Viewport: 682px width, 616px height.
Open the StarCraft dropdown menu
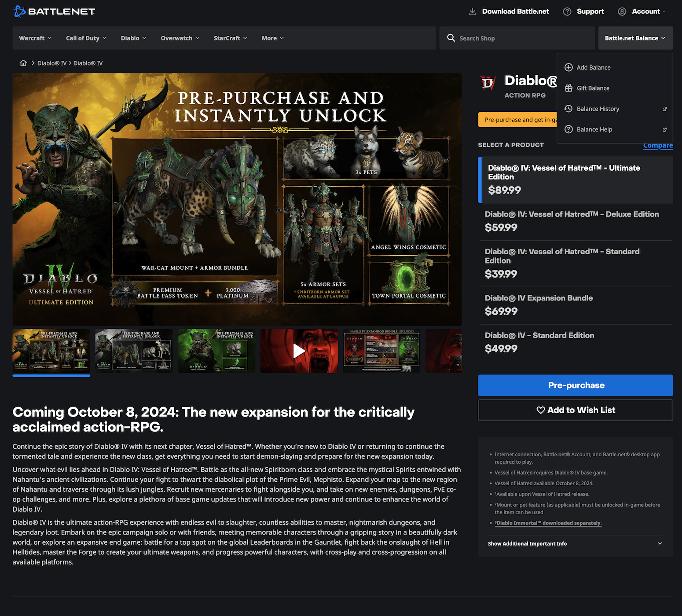231,38
